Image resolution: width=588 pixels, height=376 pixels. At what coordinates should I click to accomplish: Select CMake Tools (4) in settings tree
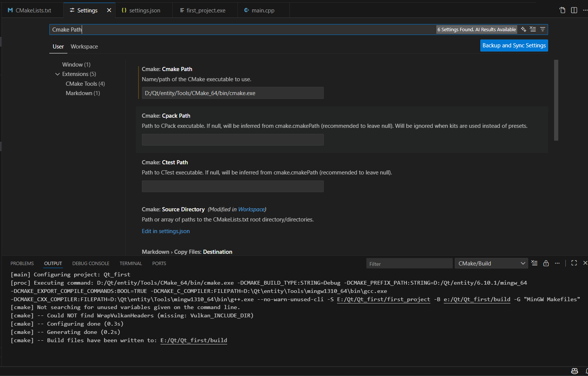(x=85, y=83)
